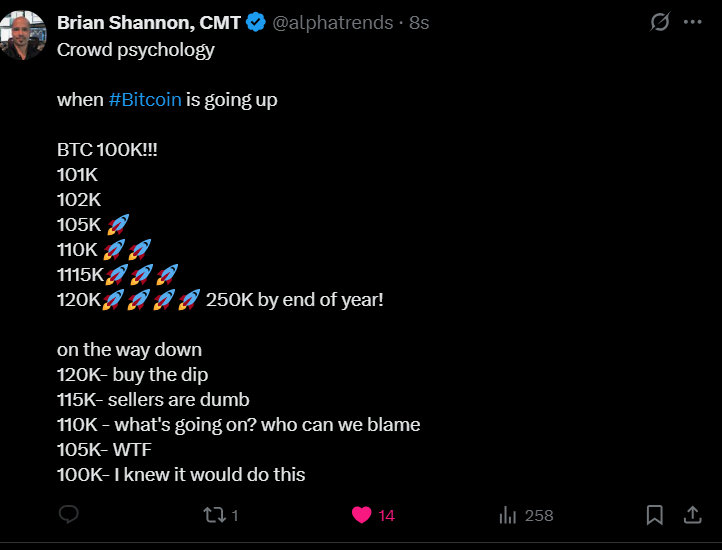Viewport: 722px width, 550px height.
Task: Unlike the tweet via the pink heart
Action: tap(362, 515)
